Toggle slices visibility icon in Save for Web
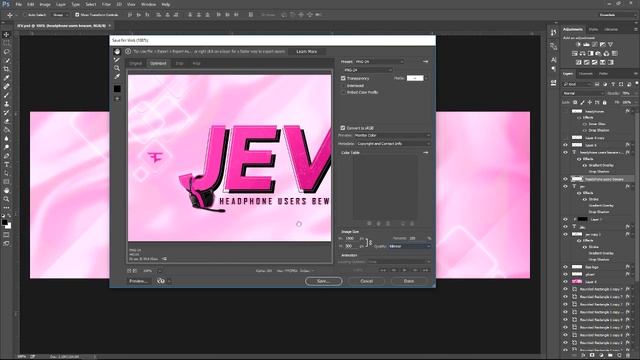The height and width of the screenshot is (360, 640). pyautogui.click(x=117, y=99)
